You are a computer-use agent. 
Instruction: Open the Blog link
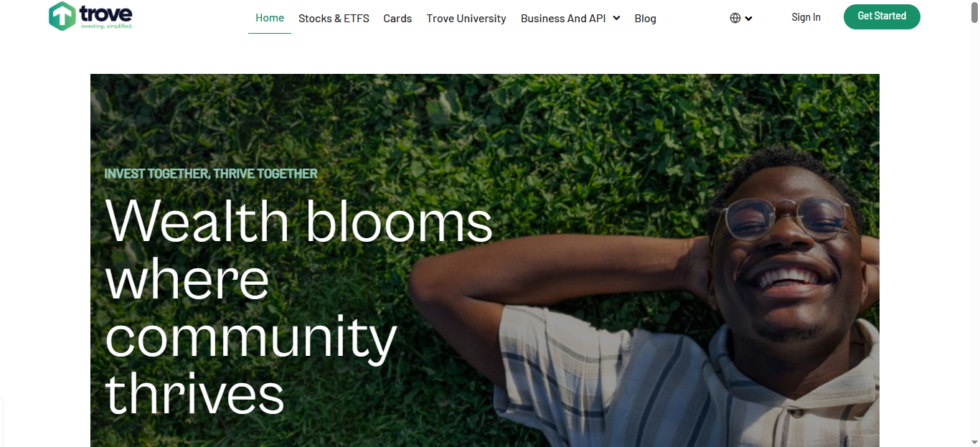pos(645,19)
